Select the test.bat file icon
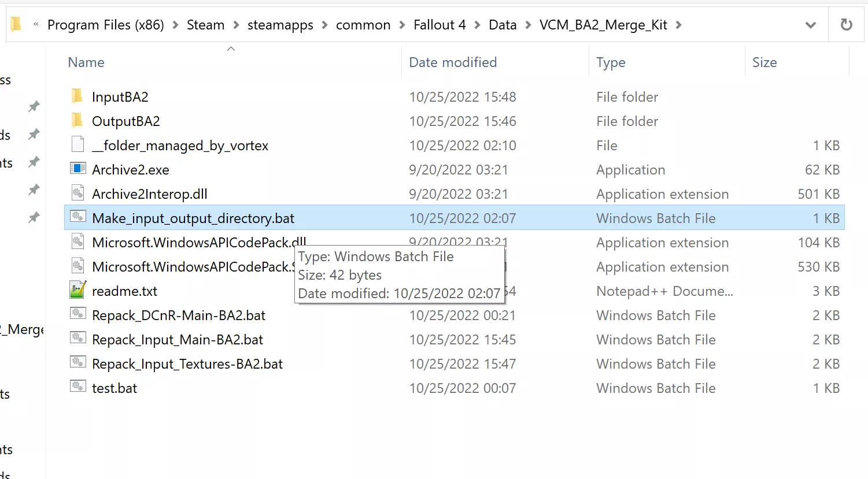Screen dimensions: 868x479 coord(77,387)
